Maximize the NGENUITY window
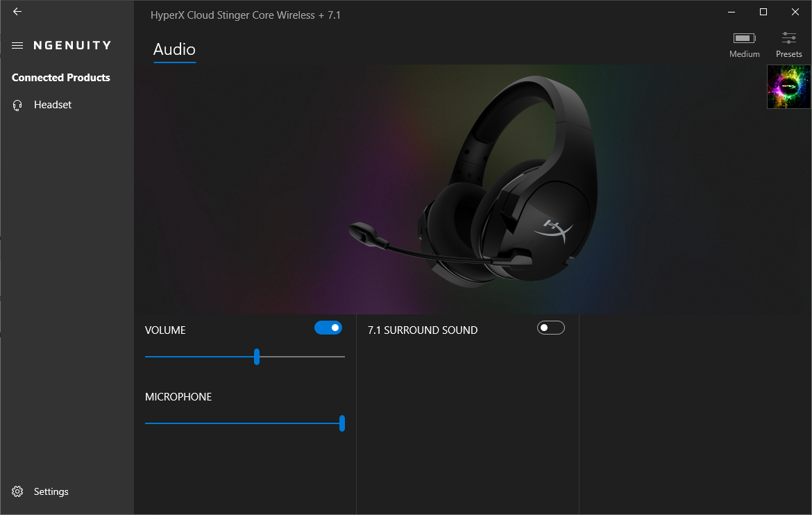The image size is (812, 515). (763, 12)
